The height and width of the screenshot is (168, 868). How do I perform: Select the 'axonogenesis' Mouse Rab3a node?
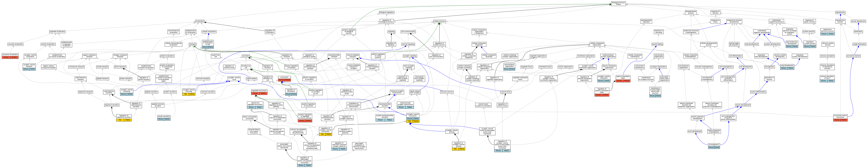pyautogui.click(x=714, y=146)
